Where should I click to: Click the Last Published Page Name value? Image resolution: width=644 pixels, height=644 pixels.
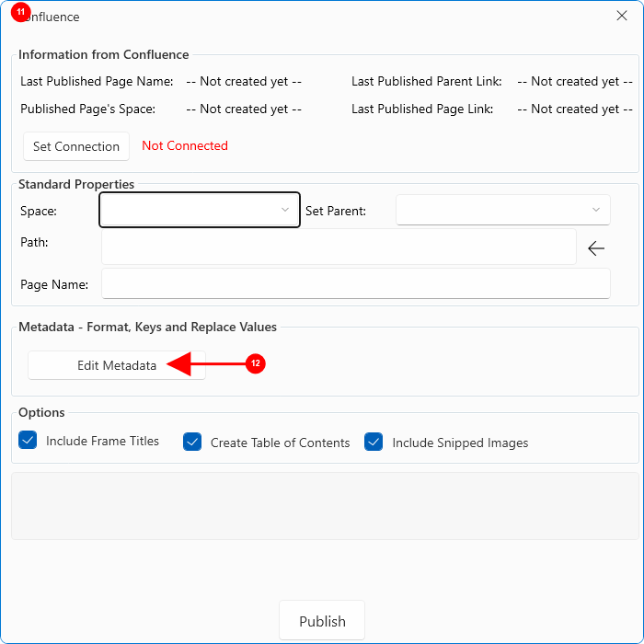tap(244, 81)
